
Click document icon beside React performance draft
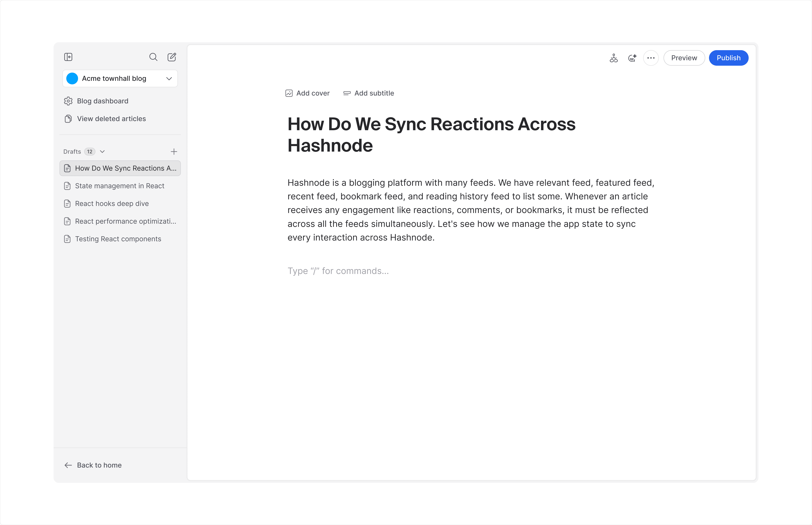[67, 221]
